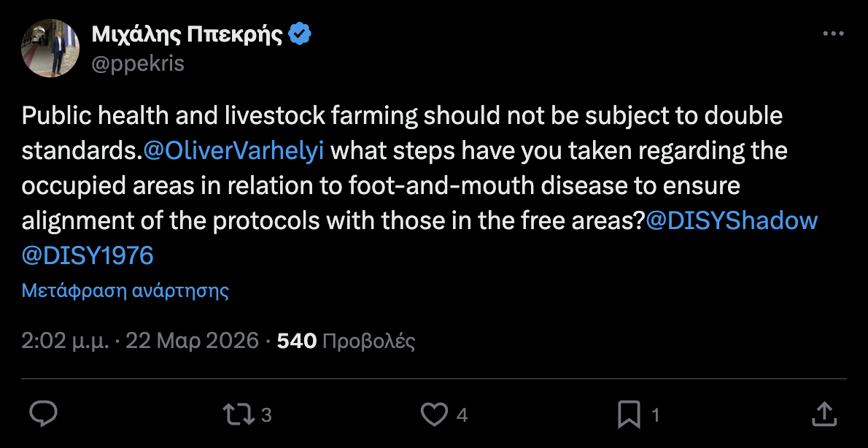Go to the @DISY1976 profile link
The width and height of the screenshot is (868, 448).
tap(88, 255)
